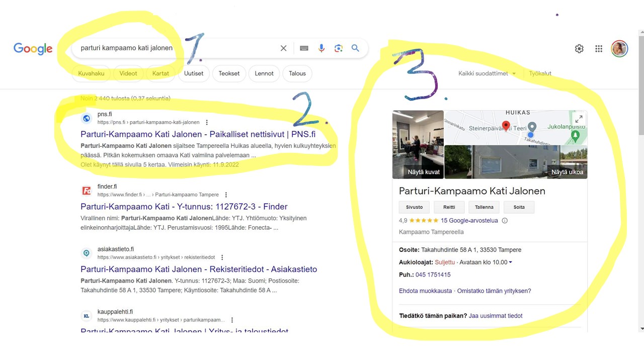Screen dimensions: 644x362
Task: Start voice search with the microphone icon
Action: [321, 48]
